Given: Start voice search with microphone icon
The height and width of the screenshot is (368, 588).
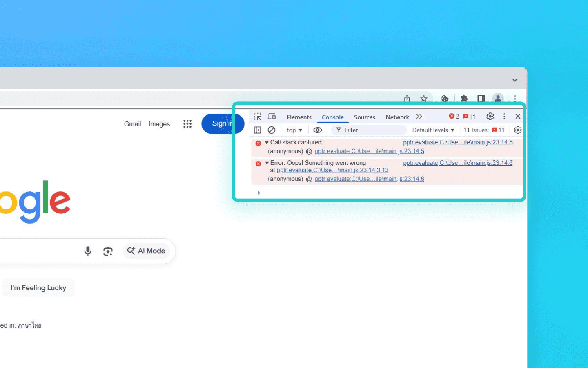Looking at the screenshot, I should tap(88, 251).
